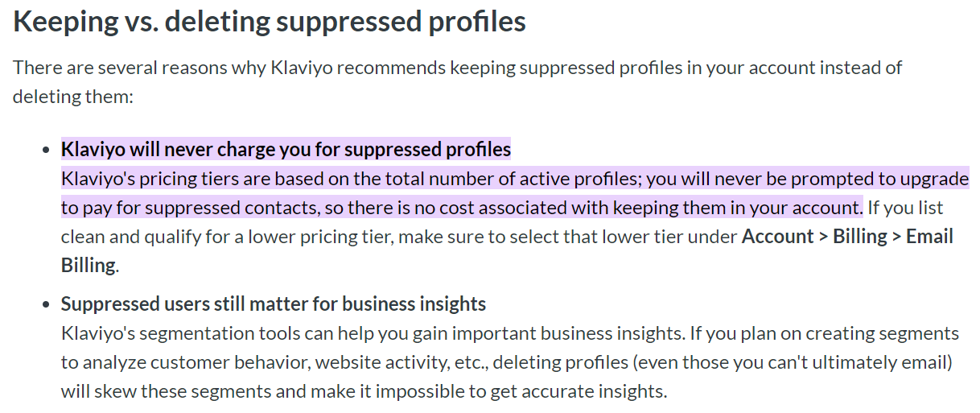Click the first bullet point marker
The height and width of the screenshot is (413, 980).
[44, 150]
